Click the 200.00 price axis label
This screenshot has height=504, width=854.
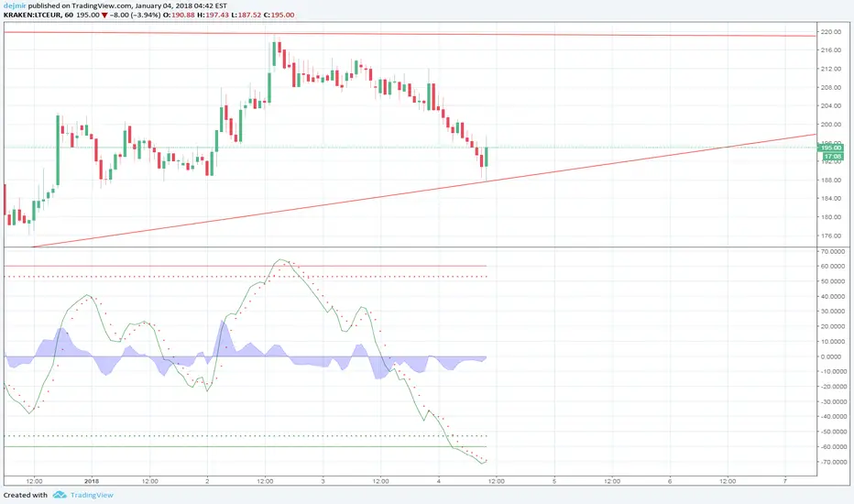pyautogui.click(x=830, y=125)
